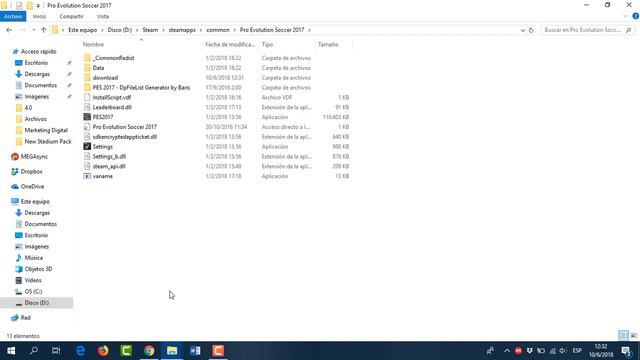The width and height of the screenshot is (640, 360).
Task: Open Objetos 3D under Este equipo
Action: [38, 269]
